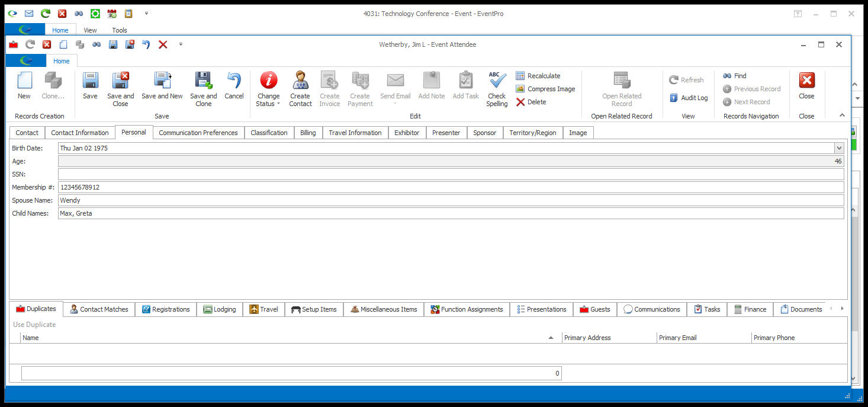The width and height of the screenshot is (868, 407).
Task: Click binoculars icon in attendee quick toolbar
Action: (97, 44)
